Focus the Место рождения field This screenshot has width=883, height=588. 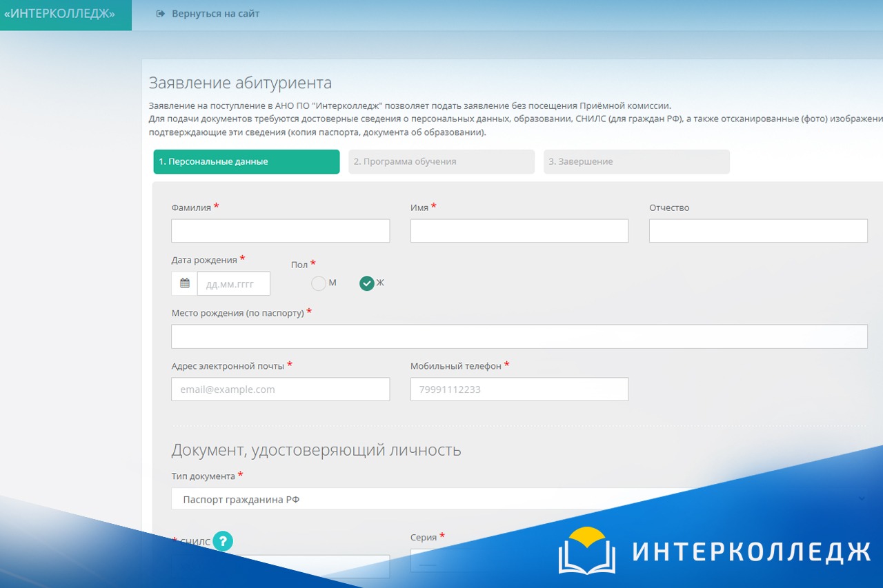coord(519,336)
